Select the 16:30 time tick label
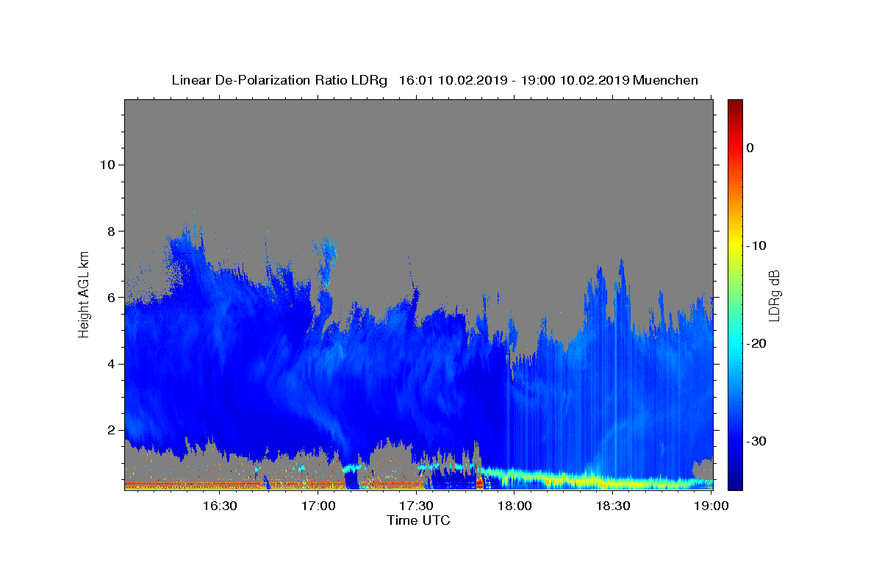The height and width of the screenshot is (588, 882). tap(220, 506)
